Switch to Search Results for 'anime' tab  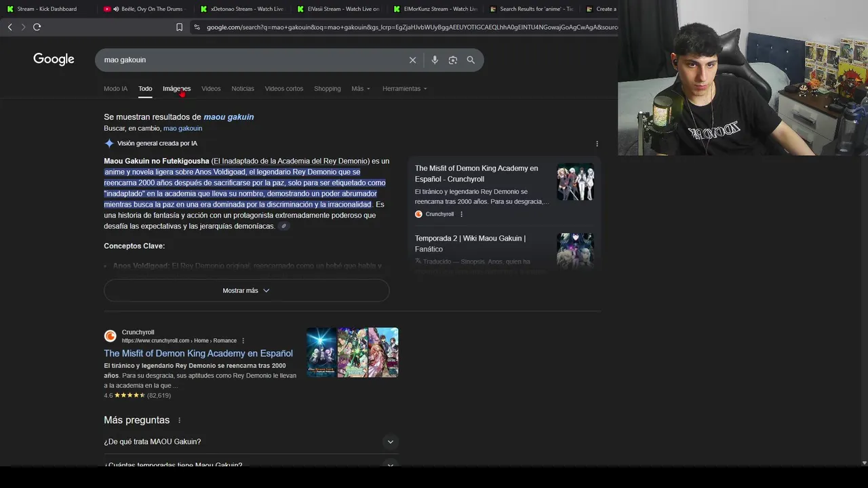(x=532, y=9)
